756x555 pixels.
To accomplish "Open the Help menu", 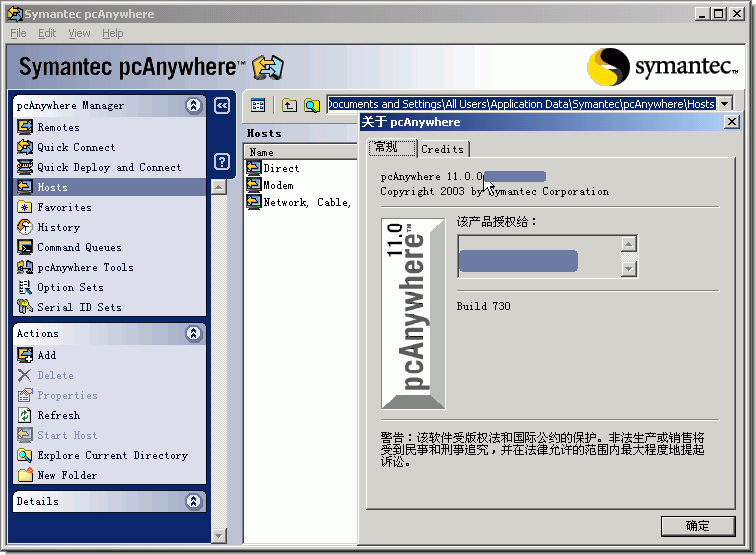I will pos(113,33).
